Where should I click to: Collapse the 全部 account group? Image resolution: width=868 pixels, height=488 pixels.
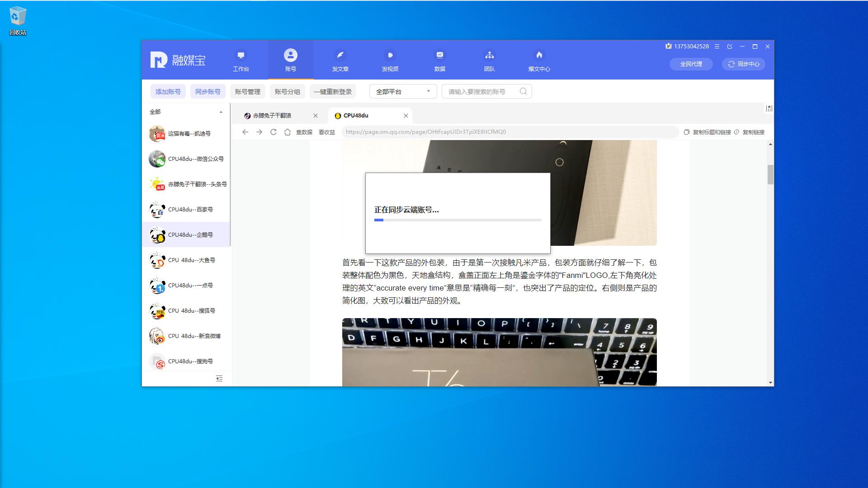pyautogui.click(x=221, y=112)
